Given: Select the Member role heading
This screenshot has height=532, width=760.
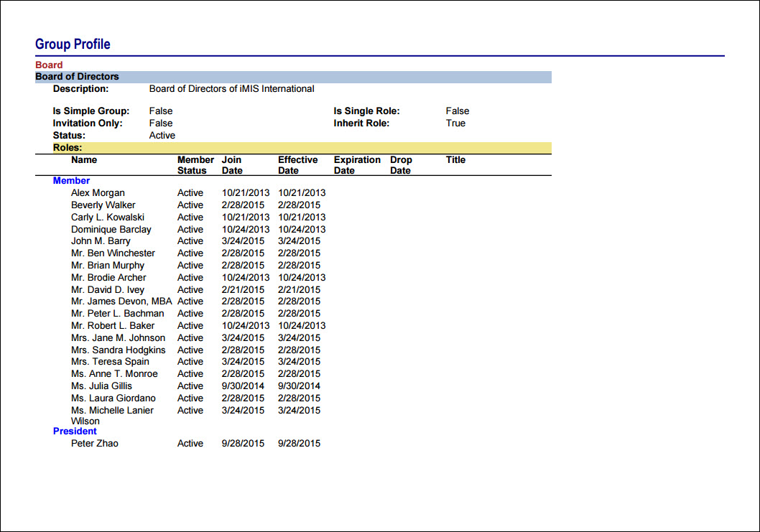Looking at the screenshot, I should pos(71,181).
